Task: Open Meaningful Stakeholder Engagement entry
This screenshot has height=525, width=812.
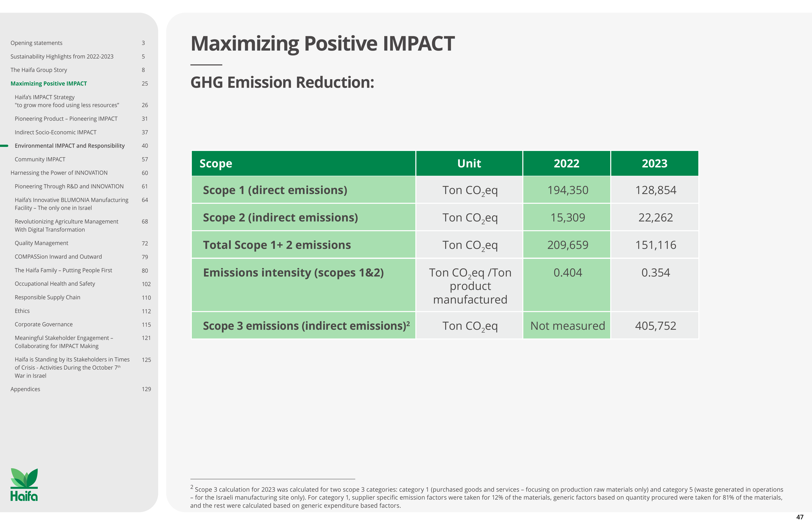Action: 64,342
